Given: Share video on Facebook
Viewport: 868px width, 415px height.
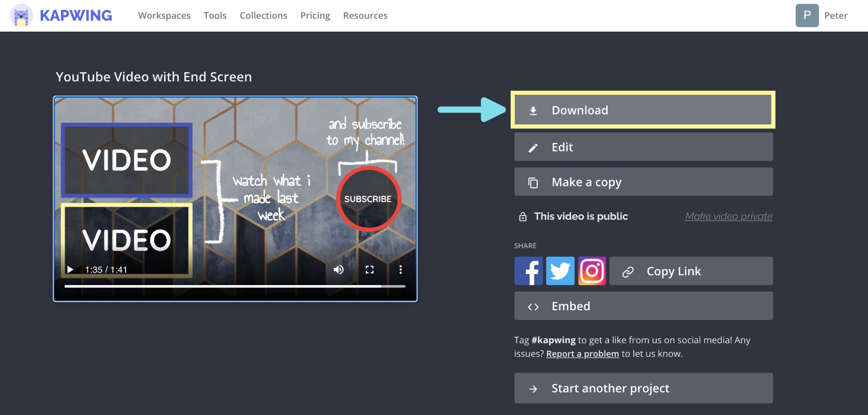Looking at the screenshot, I should coord(528,271).
